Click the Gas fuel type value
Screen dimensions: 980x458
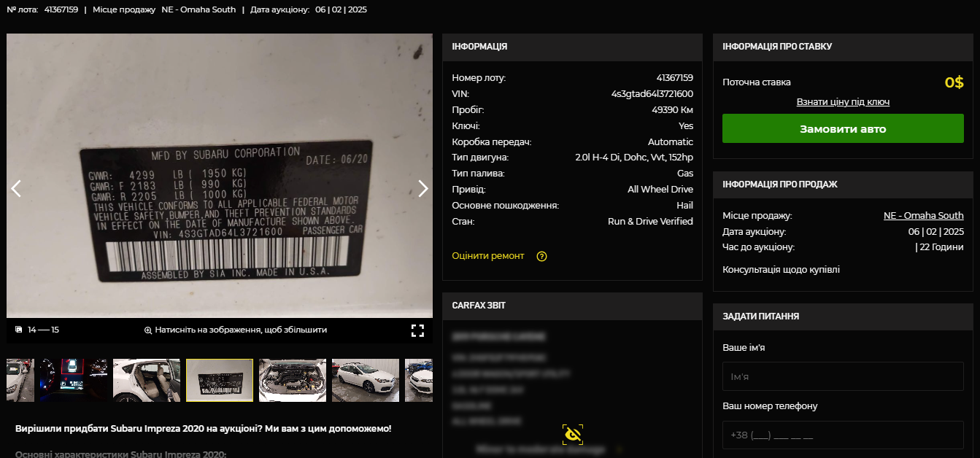685,174
